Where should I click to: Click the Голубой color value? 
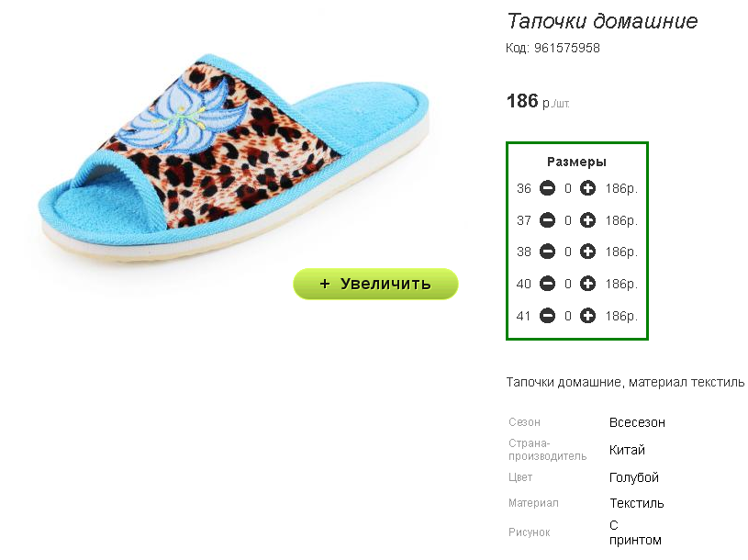click(x=634, y=477)
